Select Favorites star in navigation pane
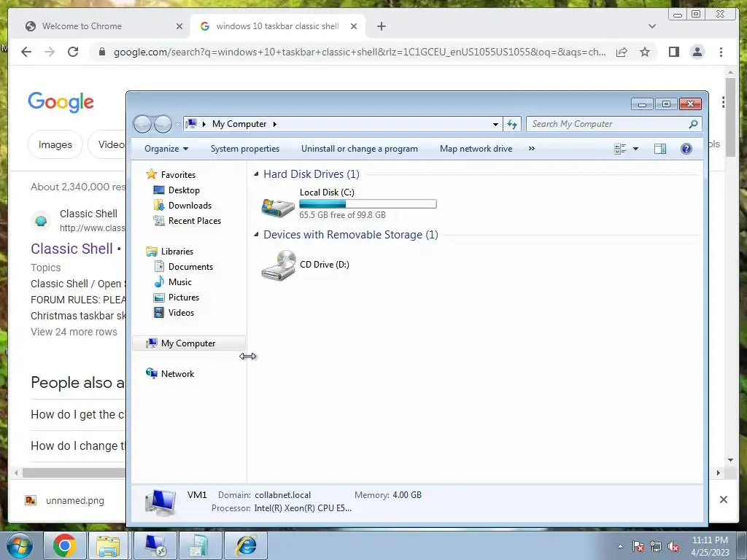Image resolution: width=747 pixels, height=560 pixels. click(x=151, y=174)
